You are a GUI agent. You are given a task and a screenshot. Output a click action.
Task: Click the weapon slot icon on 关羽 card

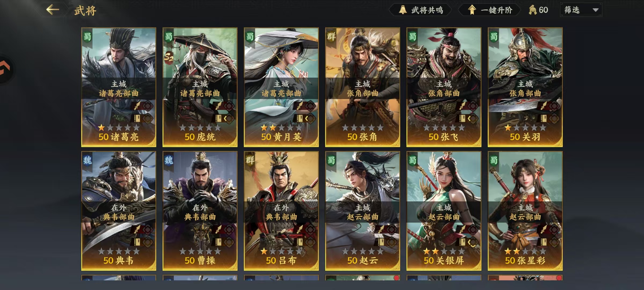(544, 106)
